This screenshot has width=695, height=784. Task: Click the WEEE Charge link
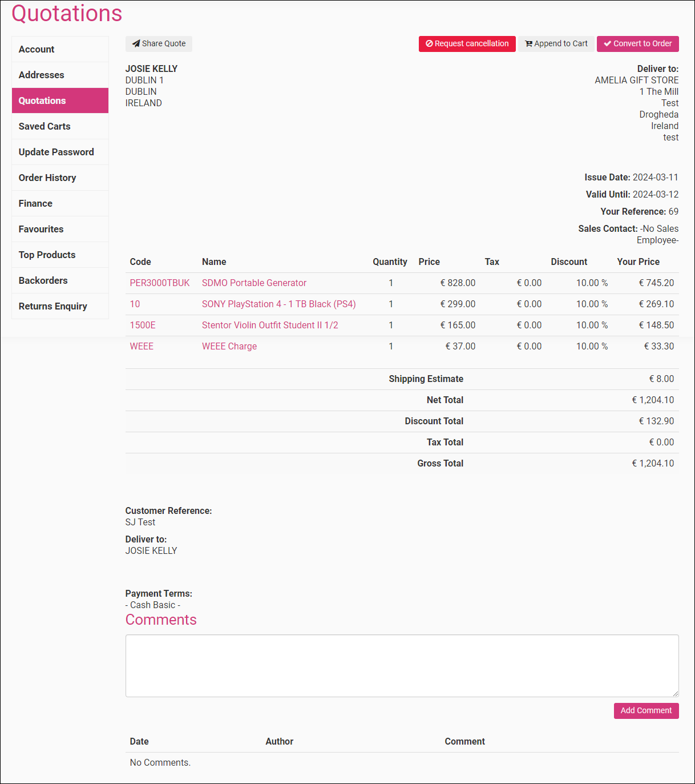(x=229, y=347)
